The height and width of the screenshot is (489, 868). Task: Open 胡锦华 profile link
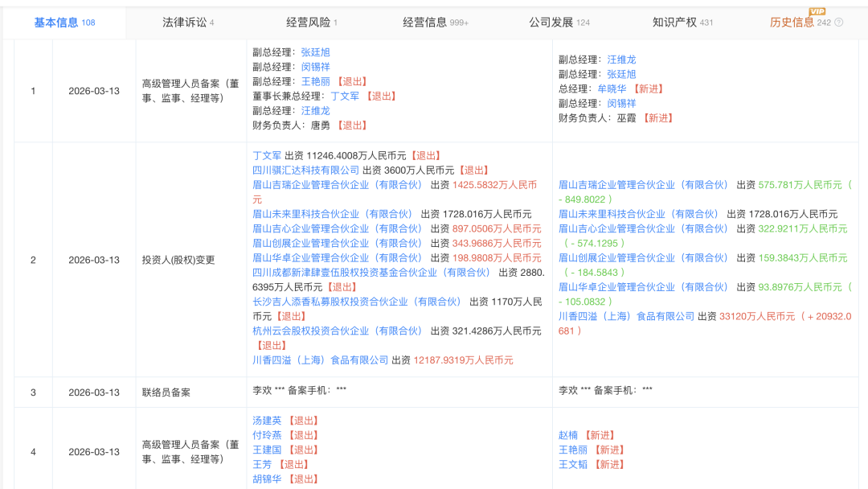[x=267, y=479]
